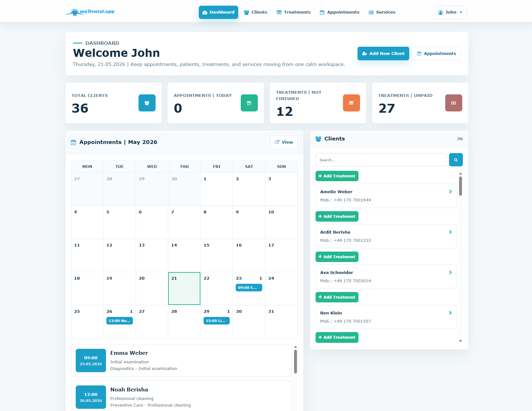Click the Appointments button in welcome header
Viewport: 532px width, 411px height.
click(437, 54)
